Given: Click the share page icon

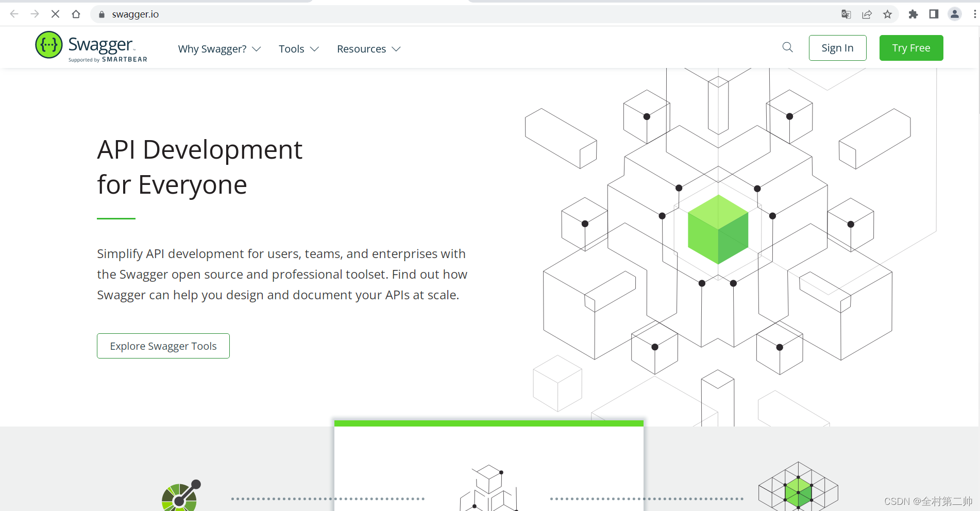Looking at the screenshot, I should pos(867,14).
